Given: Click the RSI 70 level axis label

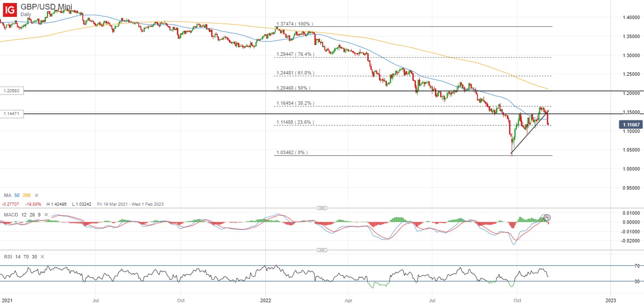Looking at the screenshot, I should (x=637, y=266).
